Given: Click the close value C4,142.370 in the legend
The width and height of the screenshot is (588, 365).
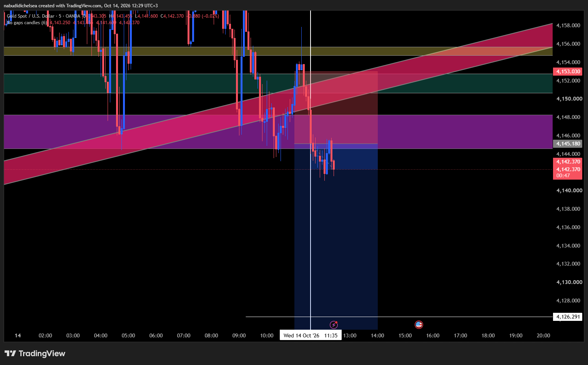Looking at the screenshot, I should point(172,16).
